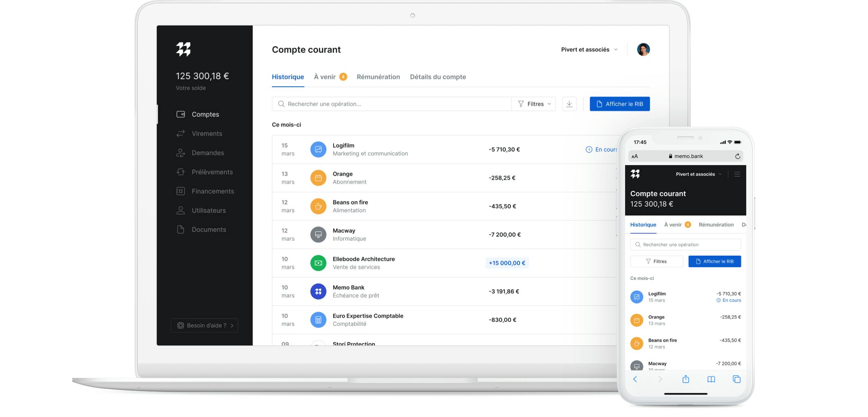
Task: Click the Beans on fire icon on laptop
Action: 318,206
